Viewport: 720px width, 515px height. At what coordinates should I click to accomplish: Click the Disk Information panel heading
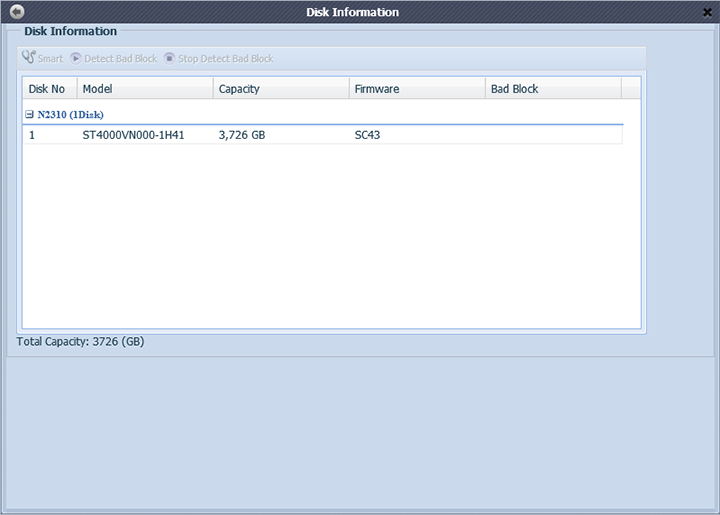(70, 31)
